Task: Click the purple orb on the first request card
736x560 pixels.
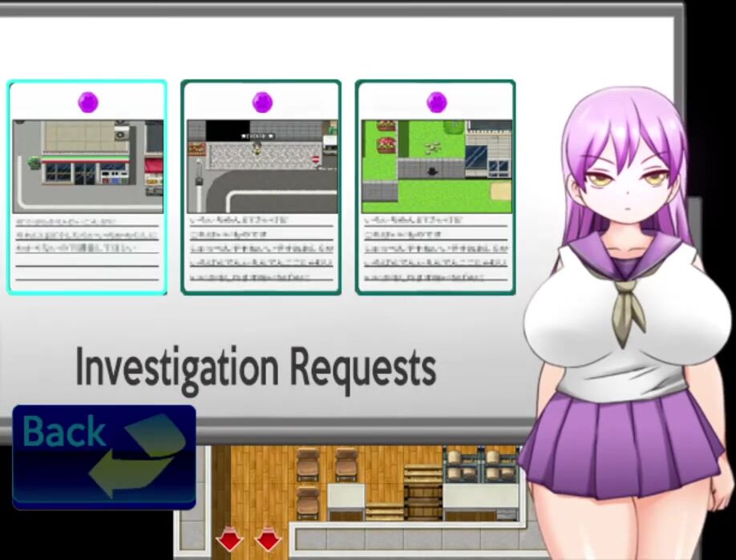Action: pos(87,102)
